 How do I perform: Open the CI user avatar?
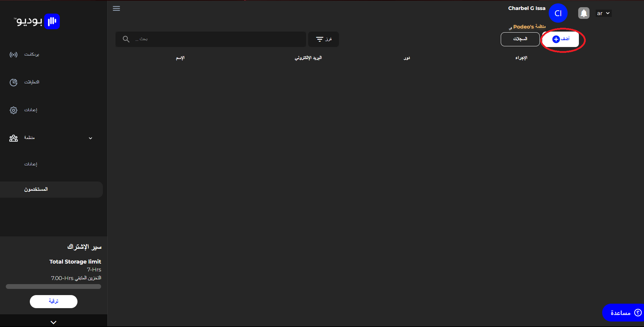click(558, 13)
